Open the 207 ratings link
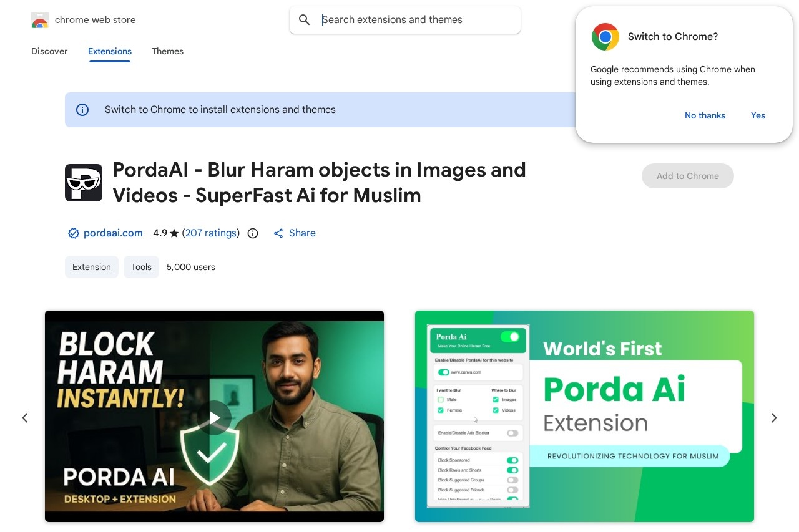 [x=211, y=233]
